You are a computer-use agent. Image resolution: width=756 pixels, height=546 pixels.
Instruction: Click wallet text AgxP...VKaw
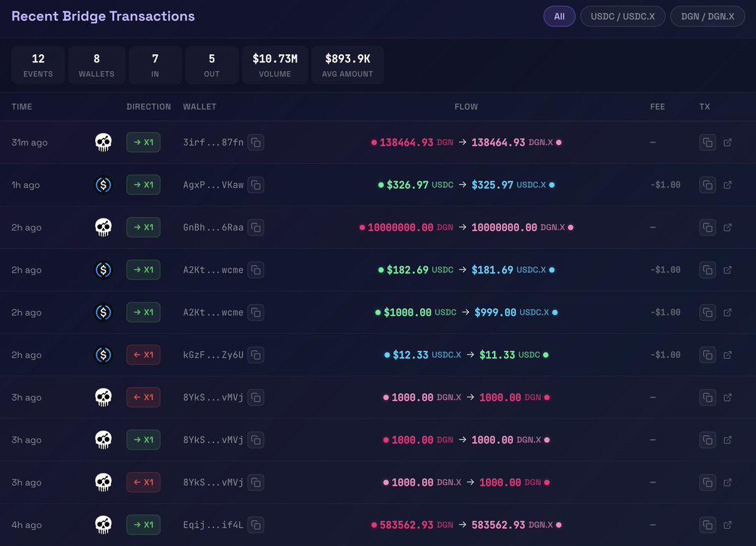213,185
